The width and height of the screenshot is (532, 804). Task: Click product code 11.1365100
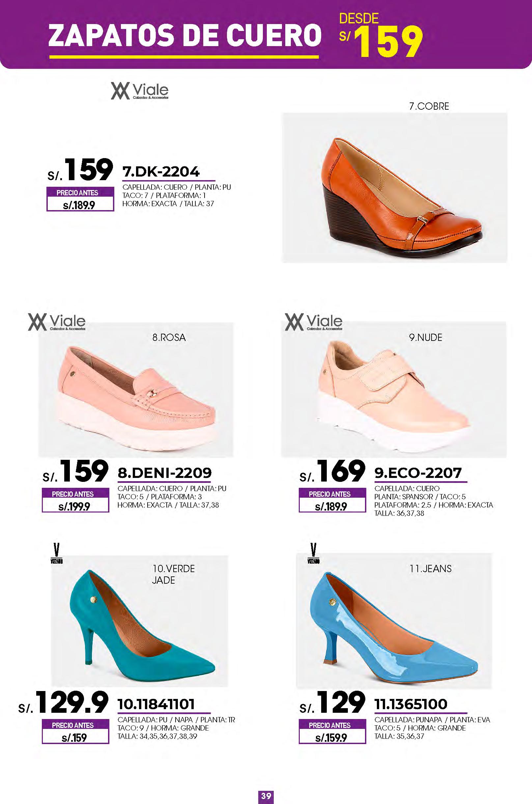tap(411, 705)
